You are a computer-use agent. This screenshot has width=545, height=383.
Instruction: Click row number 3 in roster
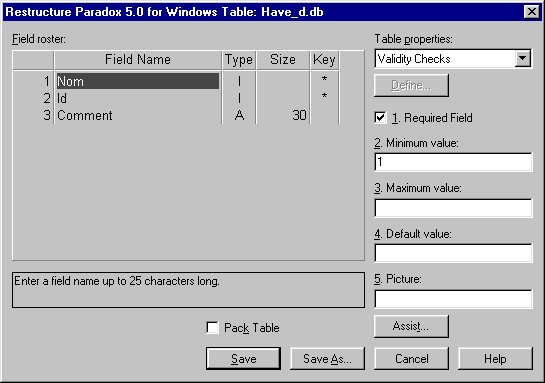click(33, 115)
